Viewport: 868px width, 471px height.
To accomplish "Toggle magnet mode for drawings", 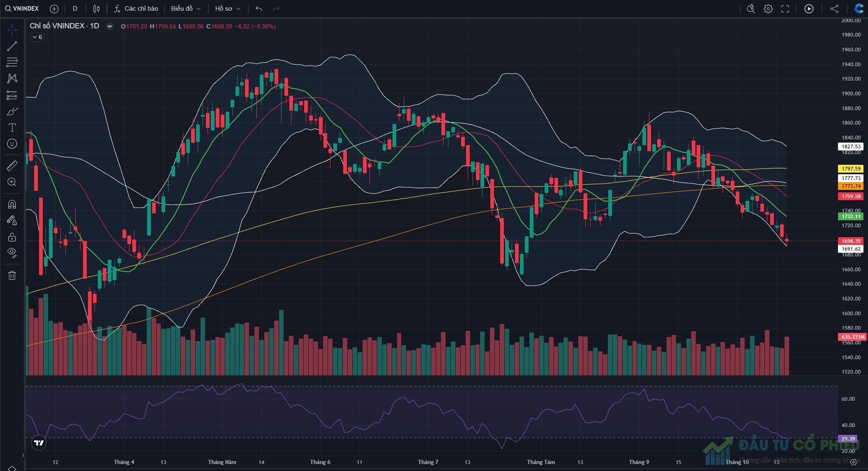I will point(12,204).
